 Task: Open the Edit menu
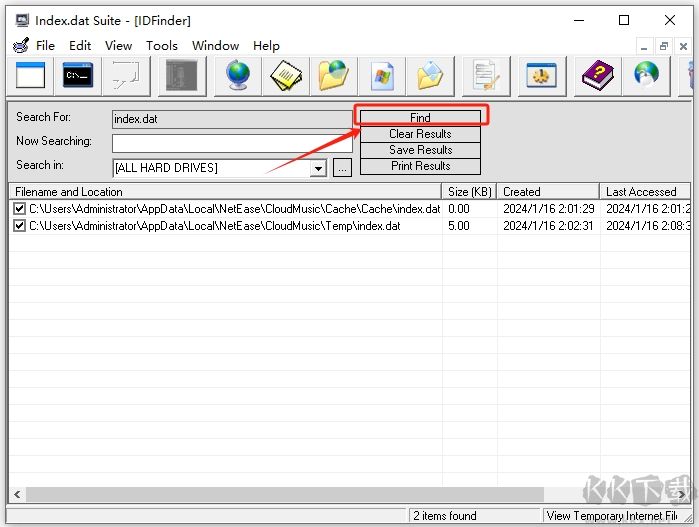click(80, 45)
